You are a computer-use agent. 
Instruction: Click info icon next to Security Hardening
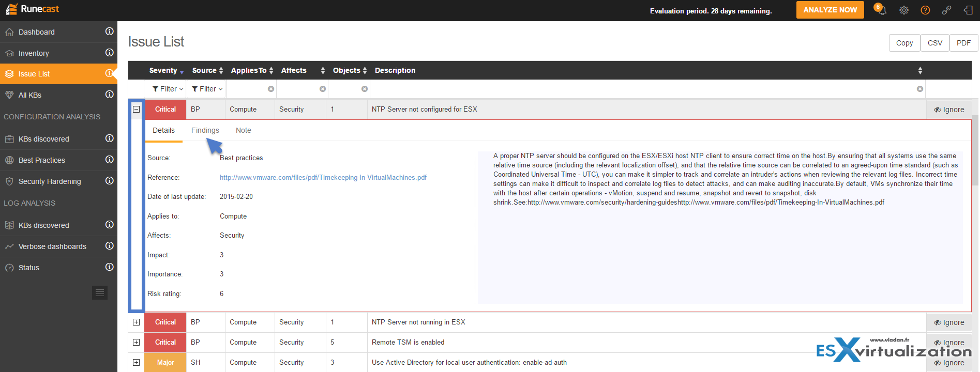point(110,181)
